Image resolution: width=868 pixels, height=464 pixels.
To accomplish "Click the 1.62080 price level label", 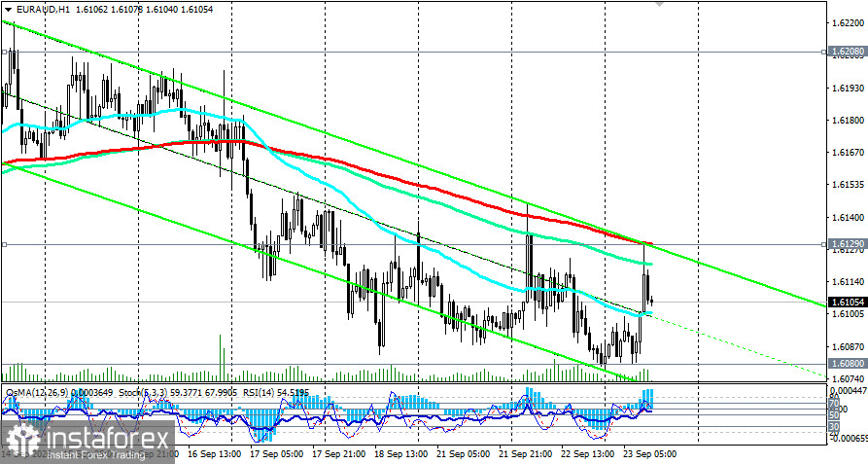I will point(847,52).
